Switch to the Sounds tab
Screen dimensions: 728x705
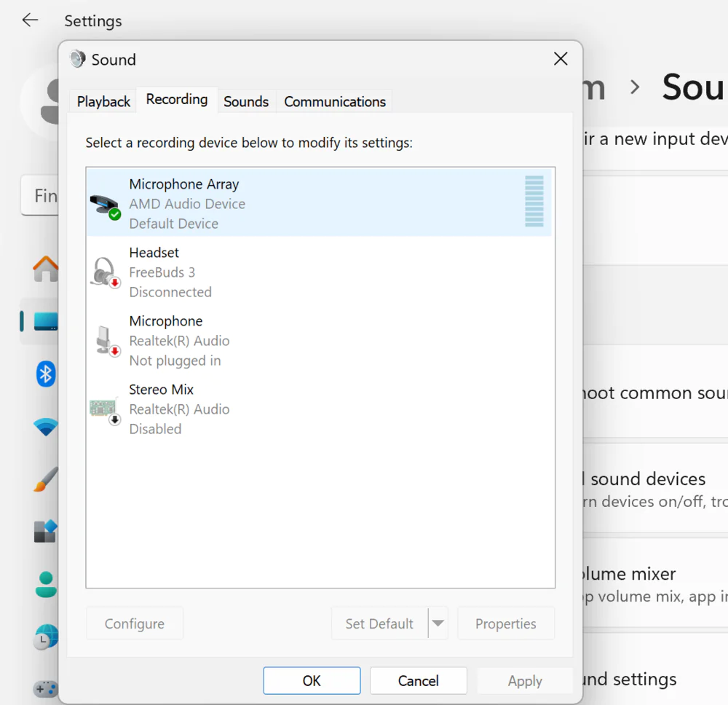(x=246, y=102)
